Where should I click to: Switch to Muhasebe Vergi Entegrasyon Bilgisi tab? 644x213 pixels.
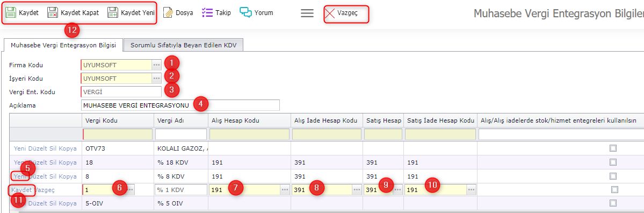point(63,45)
